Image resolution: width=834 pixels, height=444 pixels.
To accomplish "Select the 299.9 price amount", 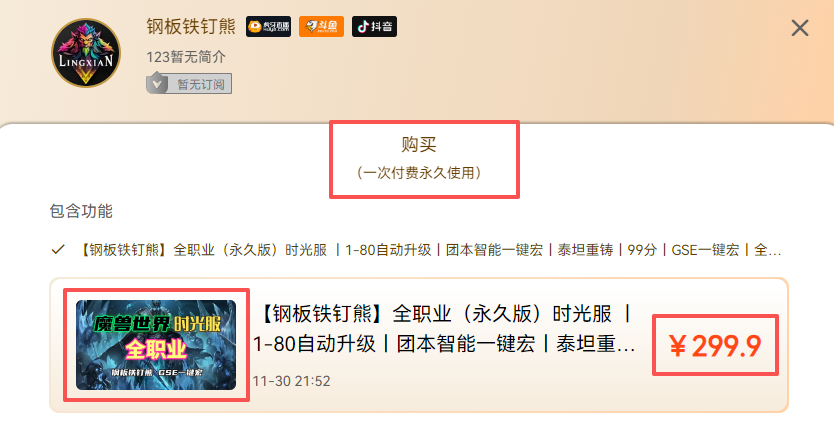I will (x=727, y=346).
